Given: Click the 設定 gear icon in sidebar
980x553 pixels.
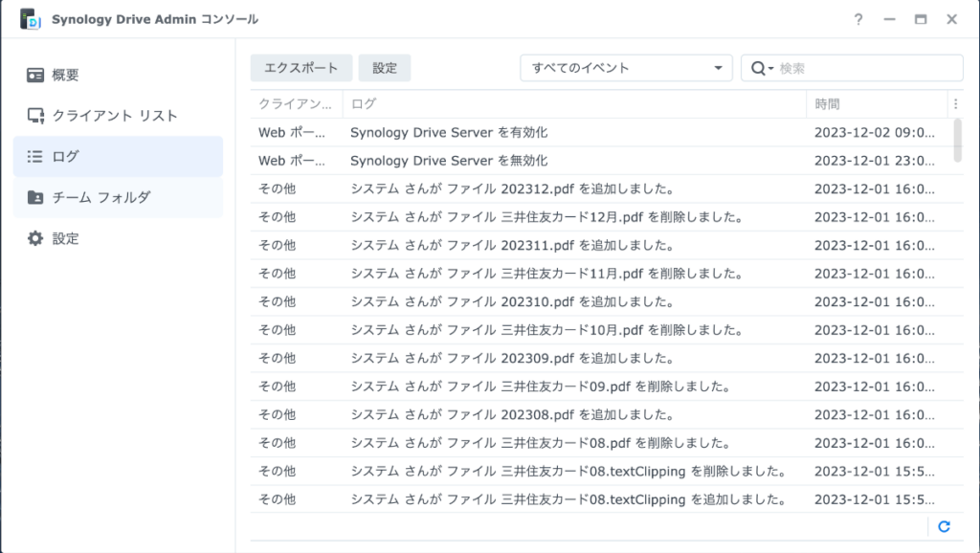Looking at the screenshot, I should (x=35, y=238).
